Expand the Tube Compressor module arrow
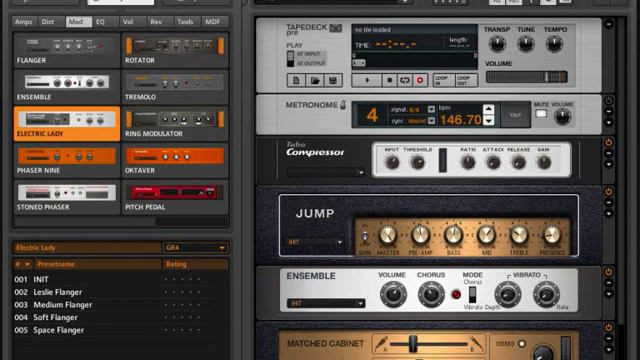 point(609,164)
